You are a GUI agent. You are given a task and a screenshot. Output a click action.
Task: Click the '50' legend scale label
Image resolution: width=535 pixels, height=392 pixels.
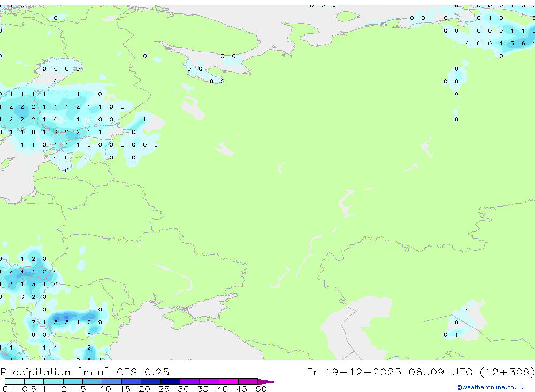click(x=261, y=389)
